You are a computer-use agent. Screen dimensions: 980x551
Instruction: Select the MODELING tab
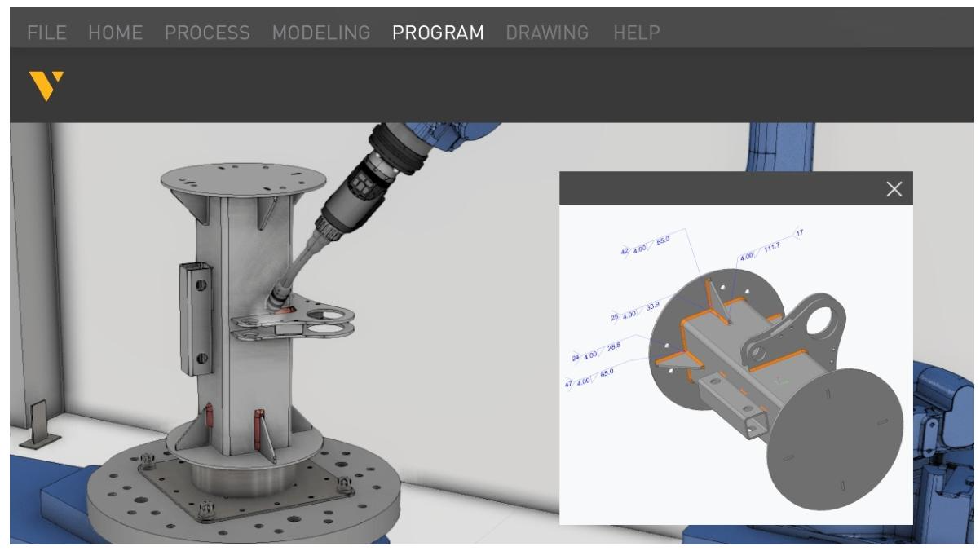322,33
